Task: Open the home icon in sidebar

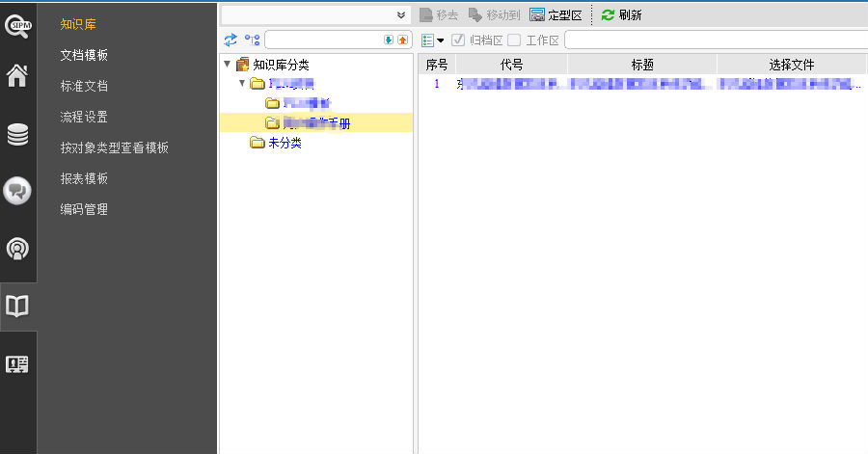Action: (17, 76)
